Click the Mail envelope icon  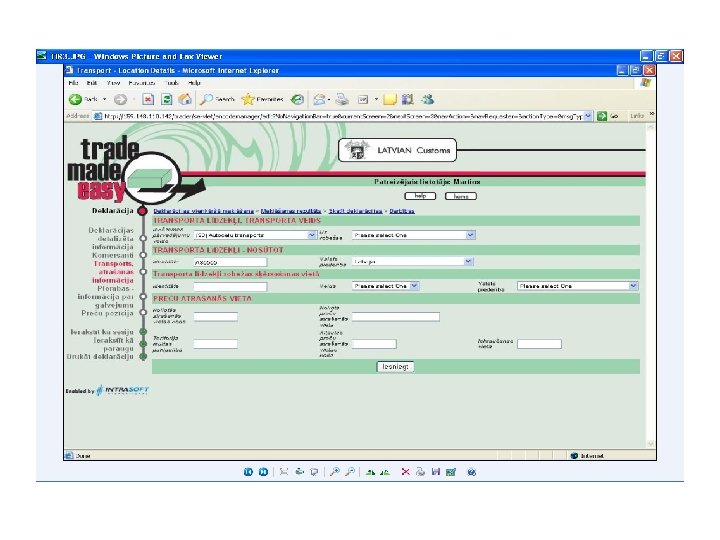[320, 99]
